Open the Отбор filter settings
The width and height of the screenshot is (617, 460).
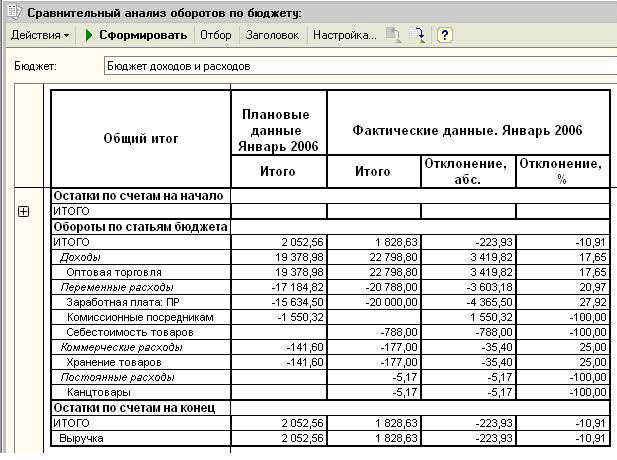point(216,35)
